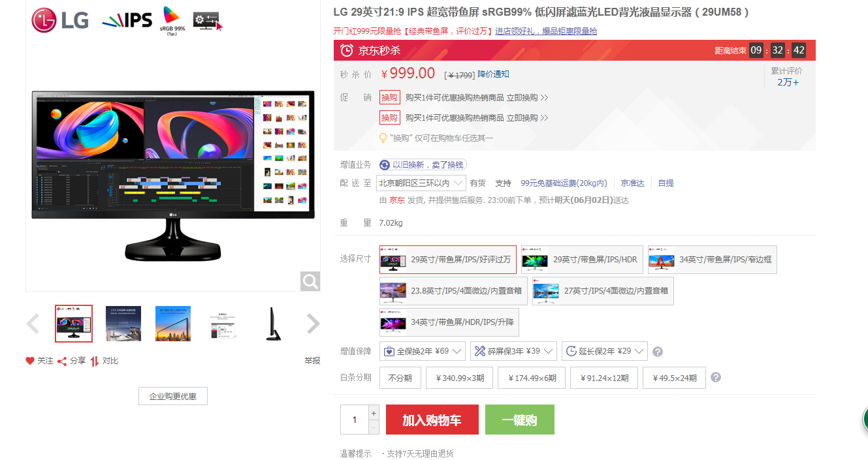868x460 pixels.
Task: Click the 京东秒杀 alarm clock icon
Action: click(x=347, y=50)
